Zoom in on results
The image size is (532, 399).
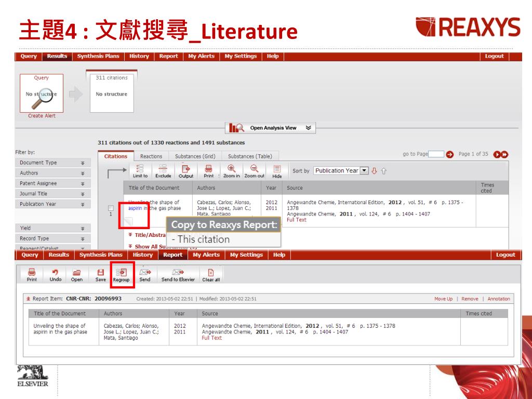231,170
